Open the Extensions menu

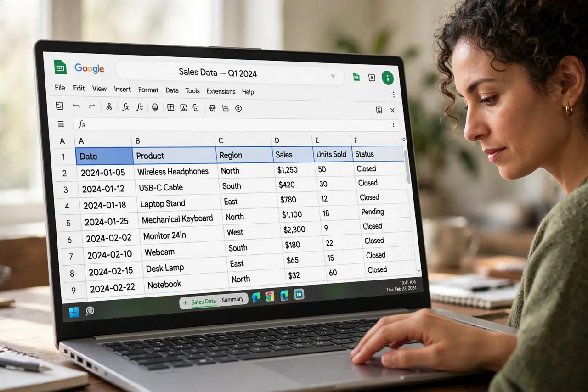tap(221, 91)
